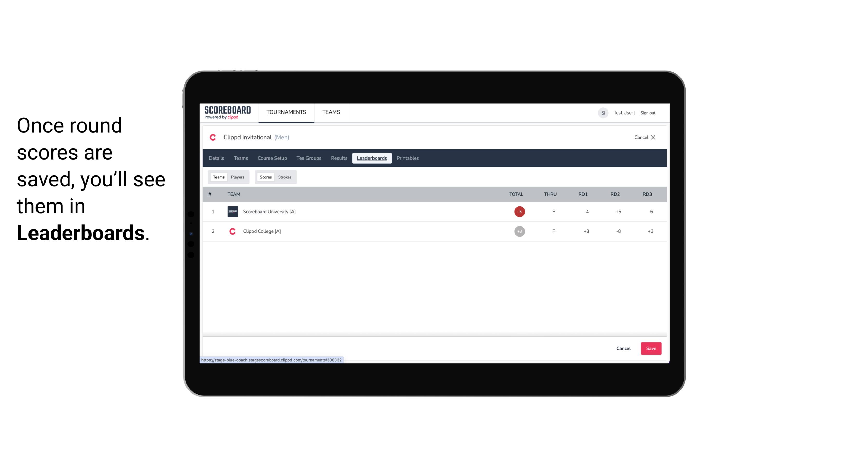Click the Teams tab button
868x467 pixels.
[218, 177]
